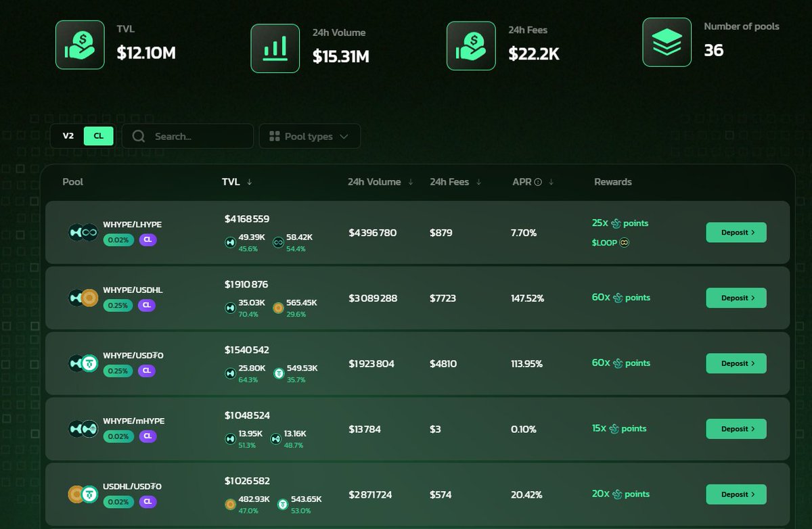Click the 0.25% fee badge of WHYPE/USD₮0
The height and width of the screenshot is (529, 812).
(118, 371)
